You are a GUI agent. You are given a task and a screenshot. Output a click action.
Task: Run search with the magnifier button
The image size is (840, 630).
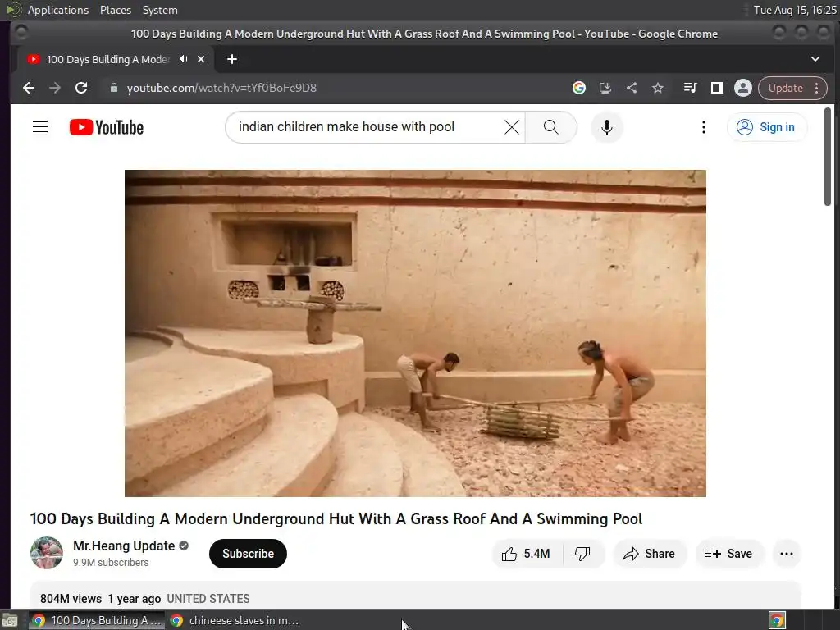550,127
